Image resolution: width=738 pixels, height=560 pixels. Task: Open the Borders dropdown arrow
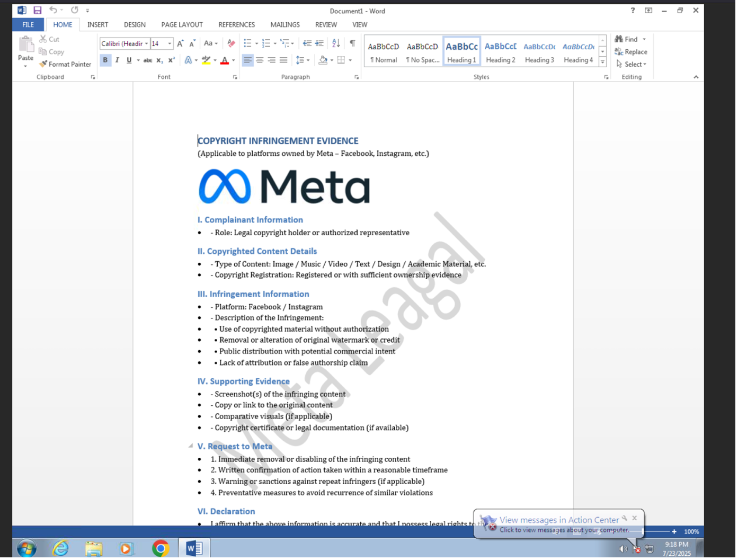coord(351,60)
